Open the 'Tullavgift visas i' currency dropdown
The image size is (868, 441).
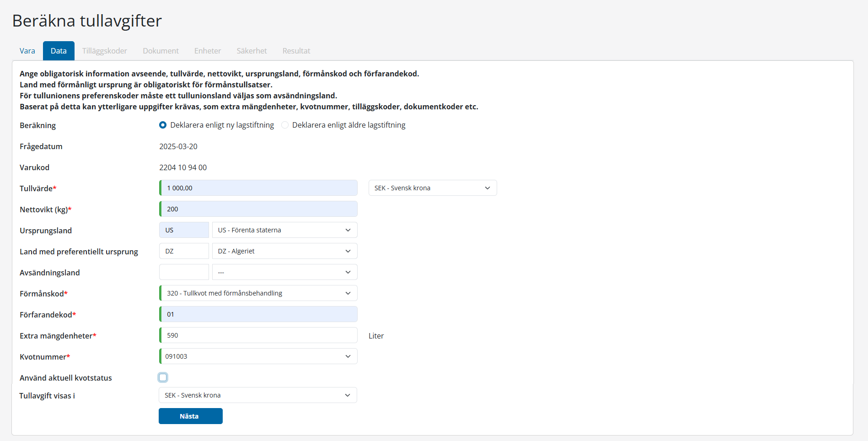(x=258, y=395)
